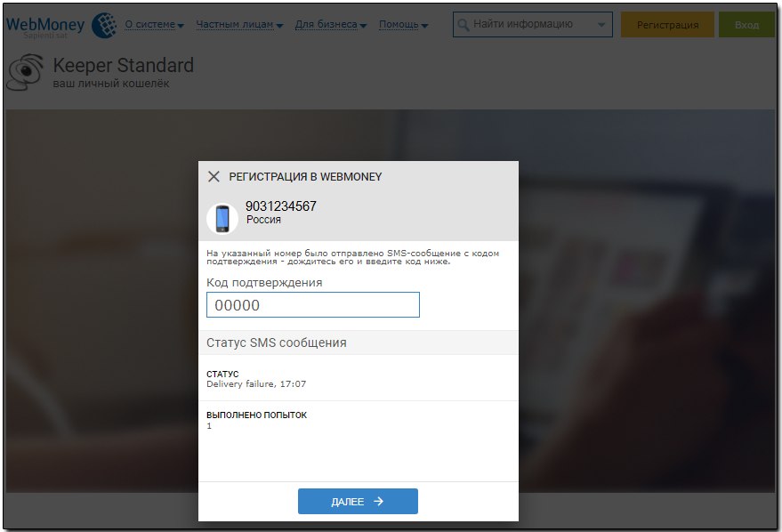Click the 'ВЫПОЛНЕНО ПОПЫТОК' label

coord(257,415)
